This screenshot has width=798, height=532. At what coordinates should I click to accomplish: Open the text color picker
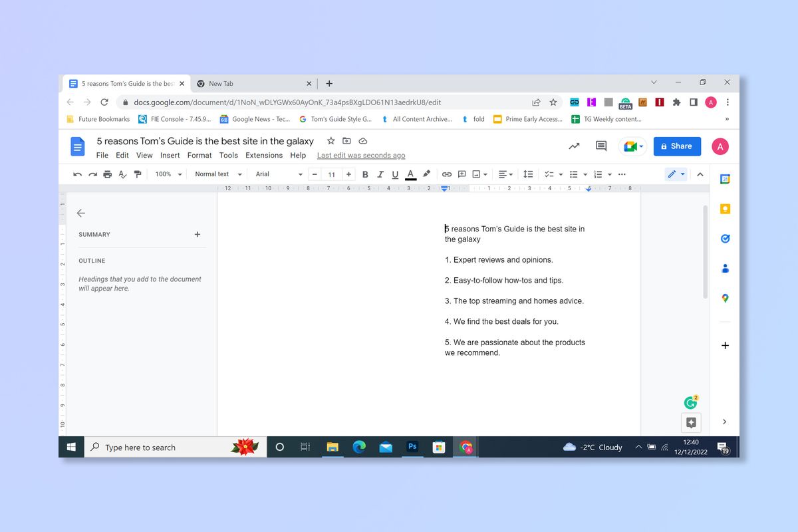coord(410,174)
